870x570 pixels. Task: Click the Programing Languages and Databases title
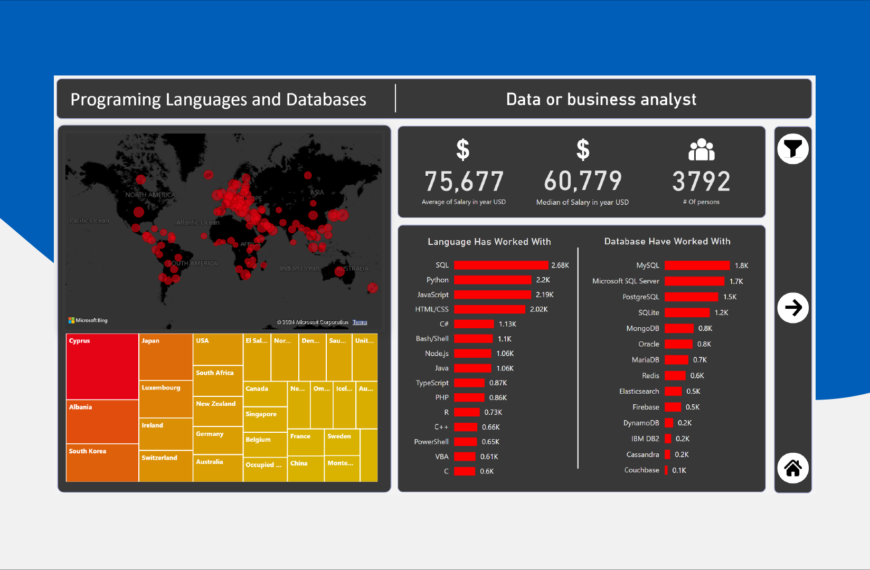click(x=218, y=99)
